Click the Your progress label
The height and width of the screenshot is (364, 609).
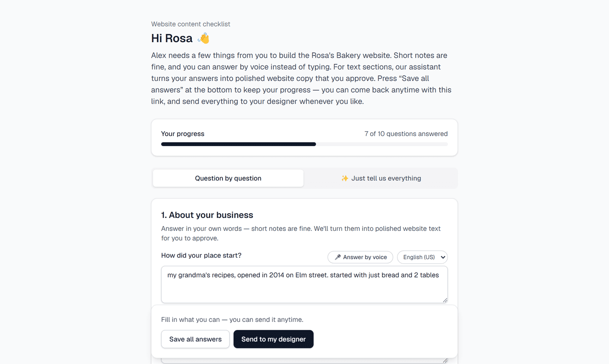pos(183,134)
